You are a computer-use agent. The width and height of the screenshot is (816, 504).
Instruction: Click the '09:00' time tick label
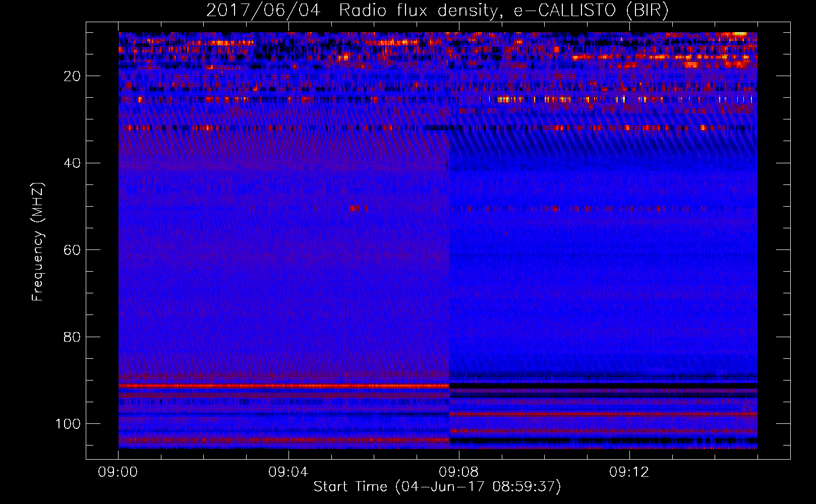tap(118, 472)
